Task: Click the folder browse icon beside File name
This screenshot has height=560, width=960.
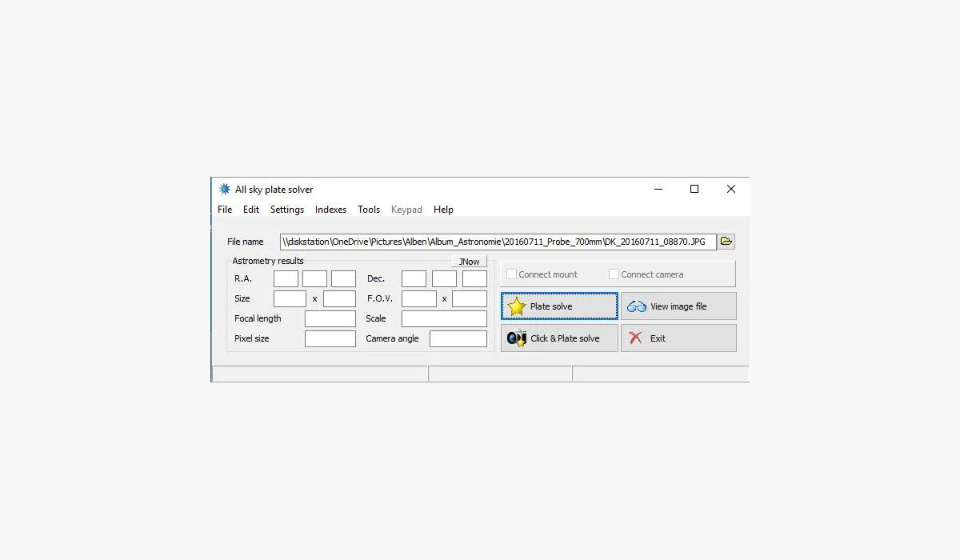Action: [726, 242]
